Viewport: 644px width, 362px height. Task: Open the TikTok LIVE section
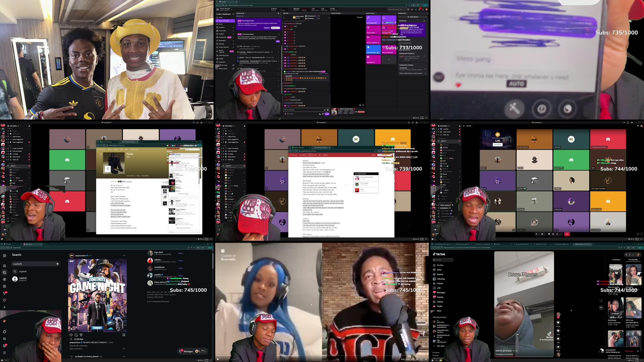[439, 288]
